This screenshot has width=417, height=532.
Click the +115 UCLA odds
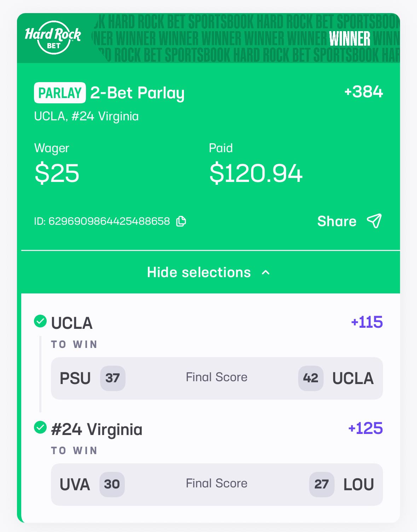(x=367, y=322)
